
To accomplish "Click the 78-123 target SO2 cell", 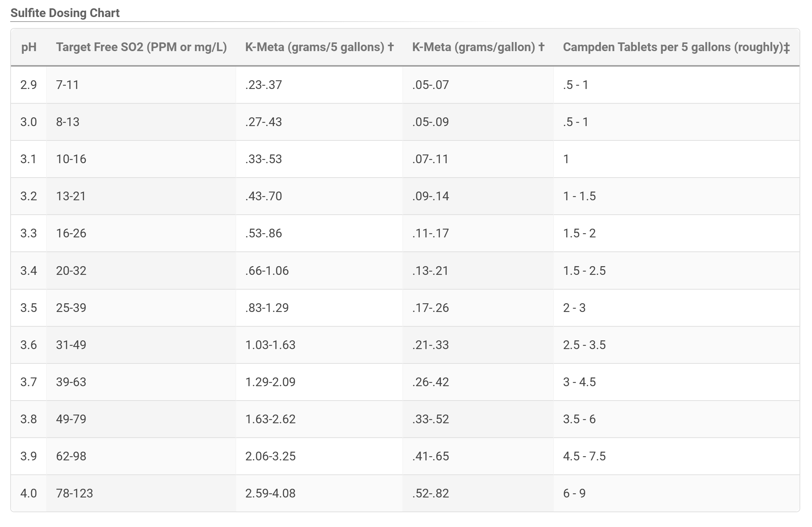I will [141, 493].
